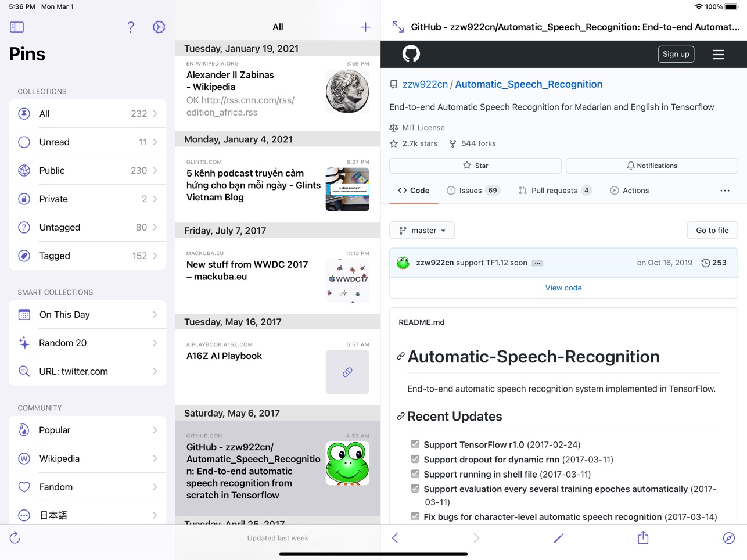Open help via question mark icon

click(131, 27)
